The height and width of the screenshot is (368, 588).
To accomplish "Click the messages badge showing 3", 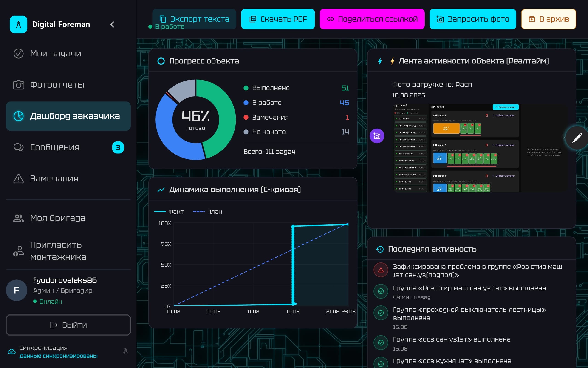I will (118, 147).
